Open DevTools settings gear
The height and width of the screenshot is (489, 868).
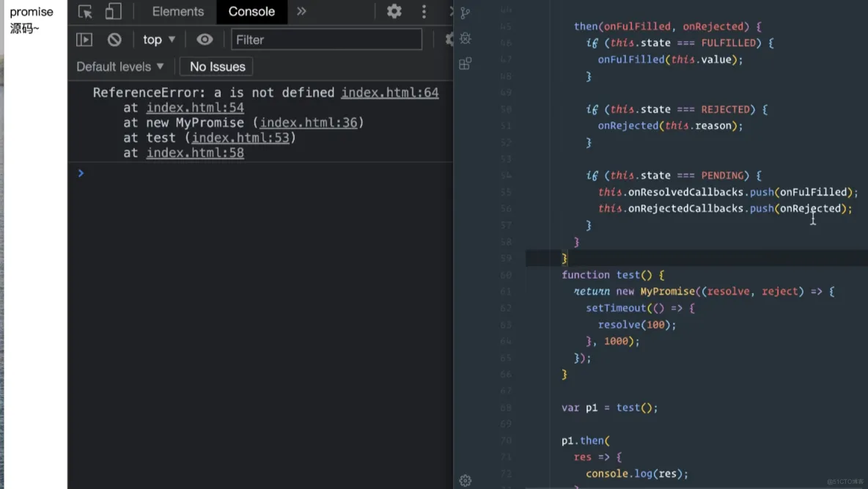(x=394, y=11)
